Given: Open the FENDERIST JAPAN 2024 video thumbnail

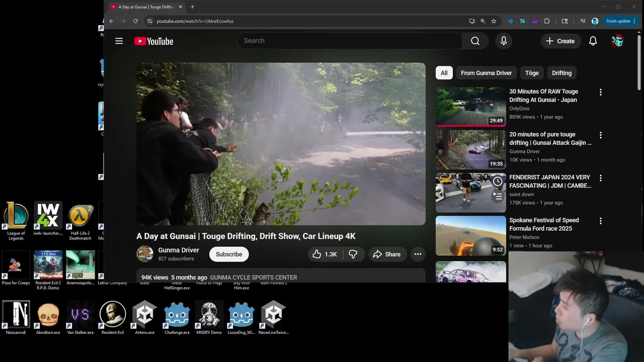Looking at the screenshot, I should (471, 193).
